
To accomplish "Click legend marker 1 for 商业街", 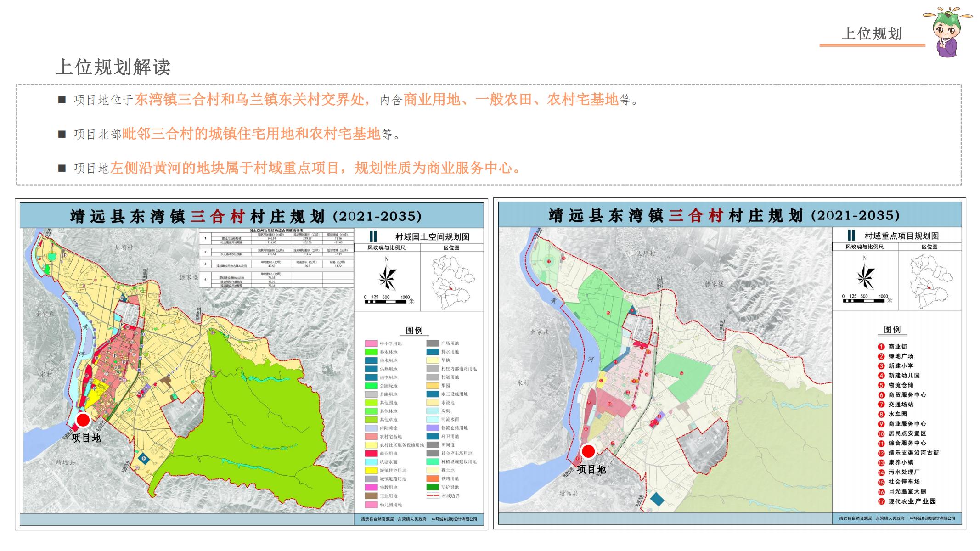I will click(881, 347).
